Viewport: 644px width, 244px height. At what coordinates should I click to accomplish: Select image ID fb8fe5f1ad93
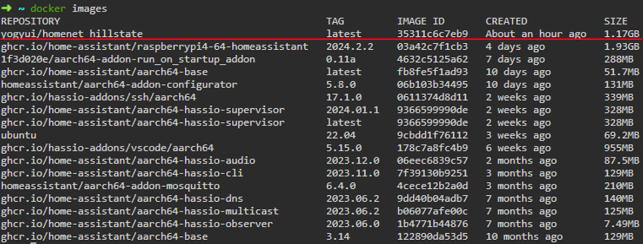(432, 72)
